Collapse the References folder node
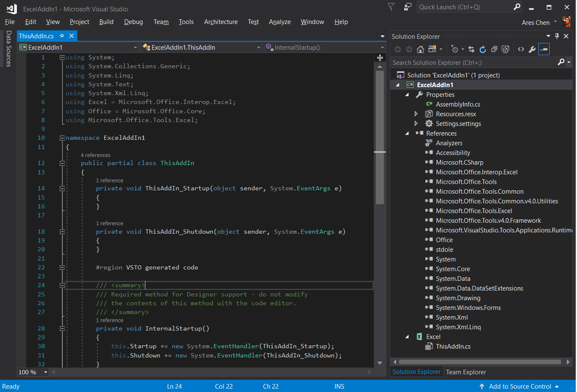The image size is (577, 392). pyautogui.click(x=407, y=133)
